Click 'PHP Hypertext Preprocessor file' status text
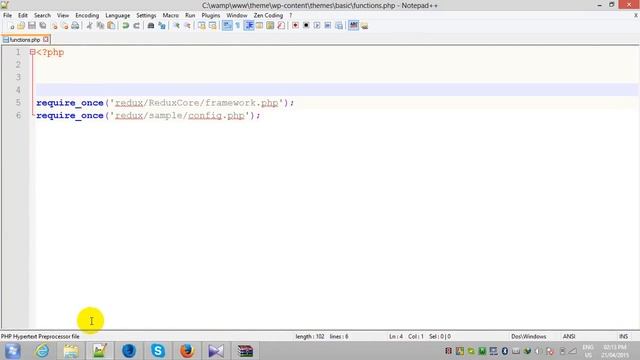The width and height of the screenshot is (640, 360). click(x=40, y=336)
